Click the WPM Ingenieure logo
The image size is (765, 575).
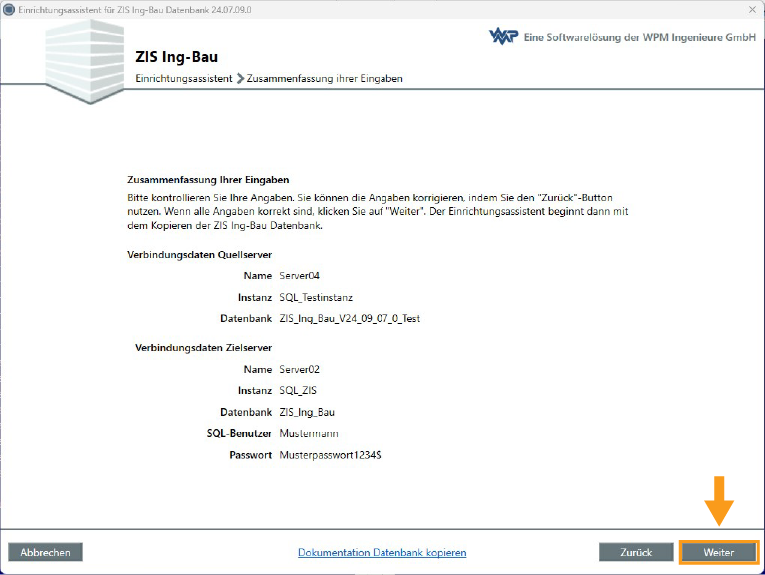point(503,37)
